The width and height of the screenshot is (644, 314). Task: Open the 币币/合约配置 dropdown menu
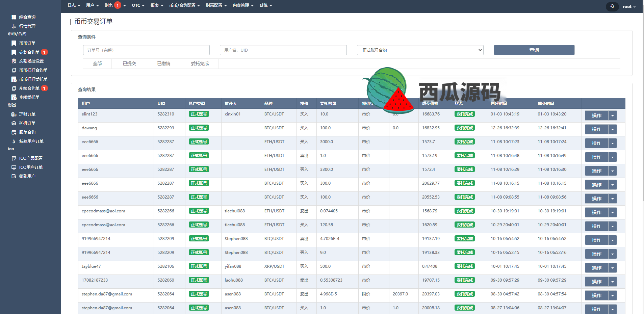tap(184, 5)
